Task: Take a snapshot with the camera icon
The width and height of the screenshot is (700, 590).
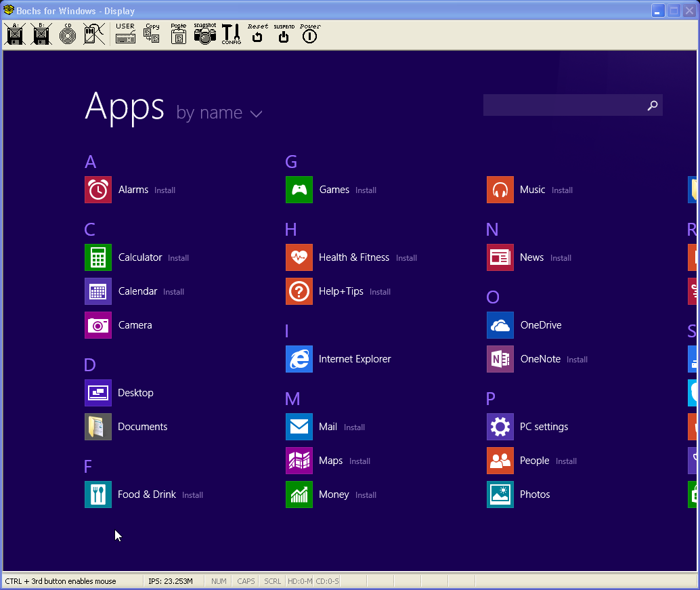Action: [205, 34]
